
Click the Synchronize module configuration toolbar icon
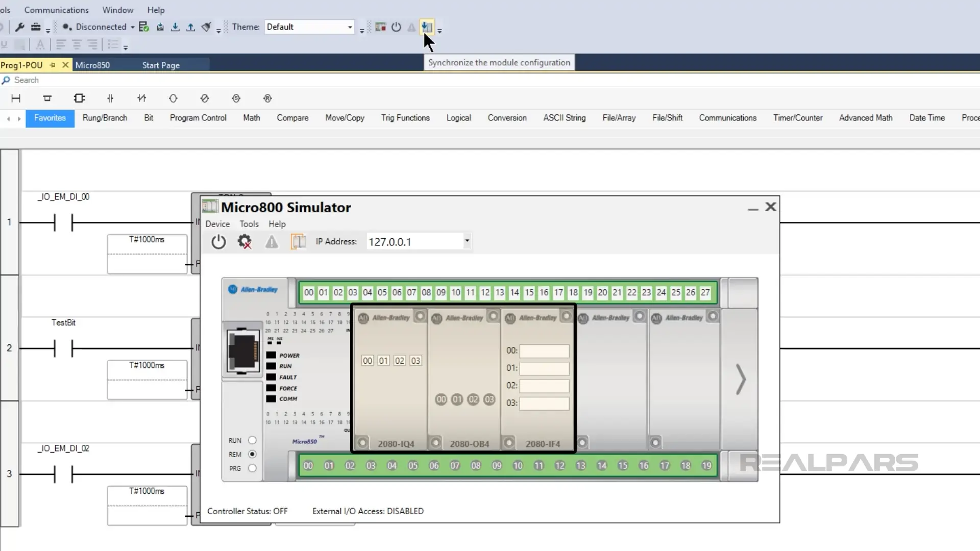pyautogui.click(x=427, y=27)
